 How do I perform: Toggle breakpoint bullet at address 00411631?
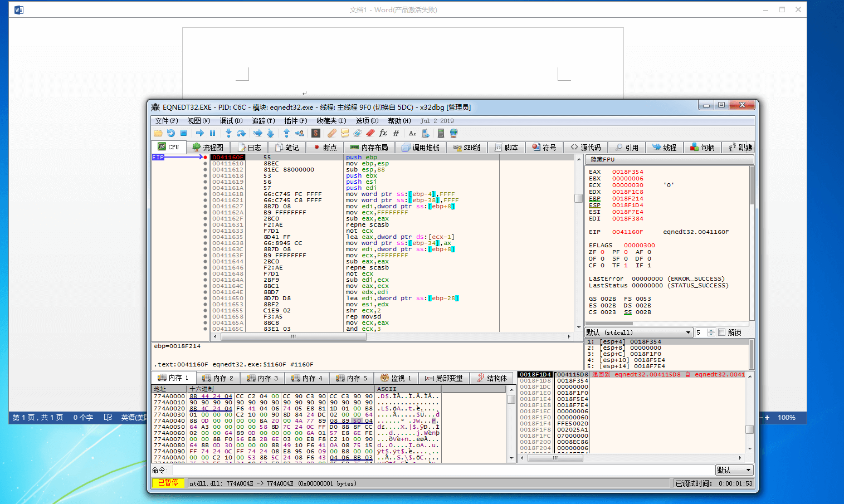[205, 225]
